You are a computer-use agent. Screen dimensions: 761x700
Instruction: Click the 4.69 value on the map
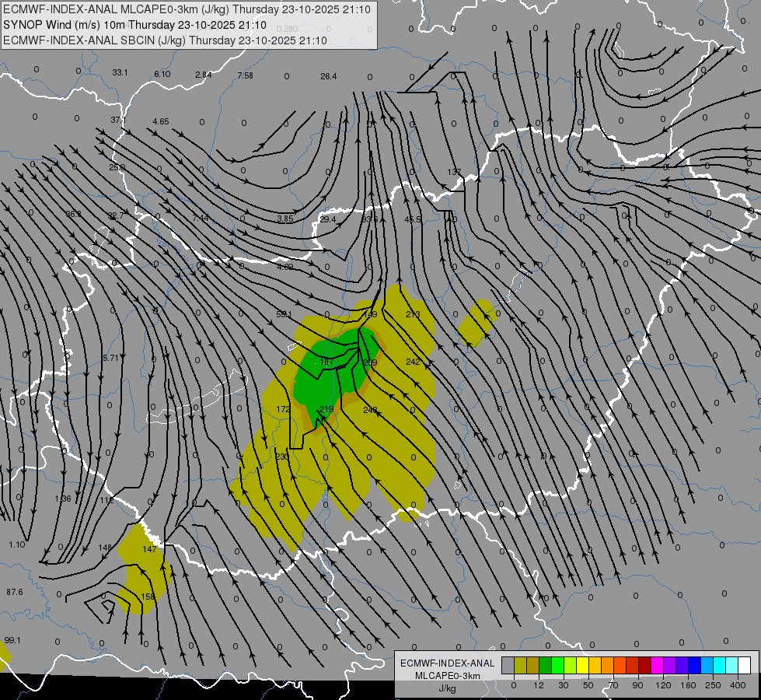285,267
